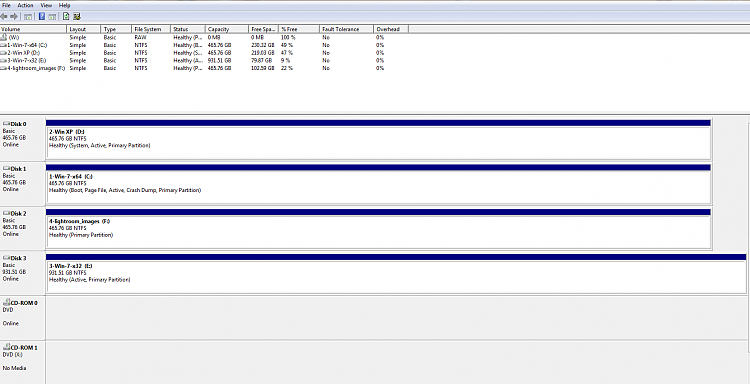This screenshot has width=750, height=384.
Task: Select the (W:) volume name in list
Action: pos(14,37)
